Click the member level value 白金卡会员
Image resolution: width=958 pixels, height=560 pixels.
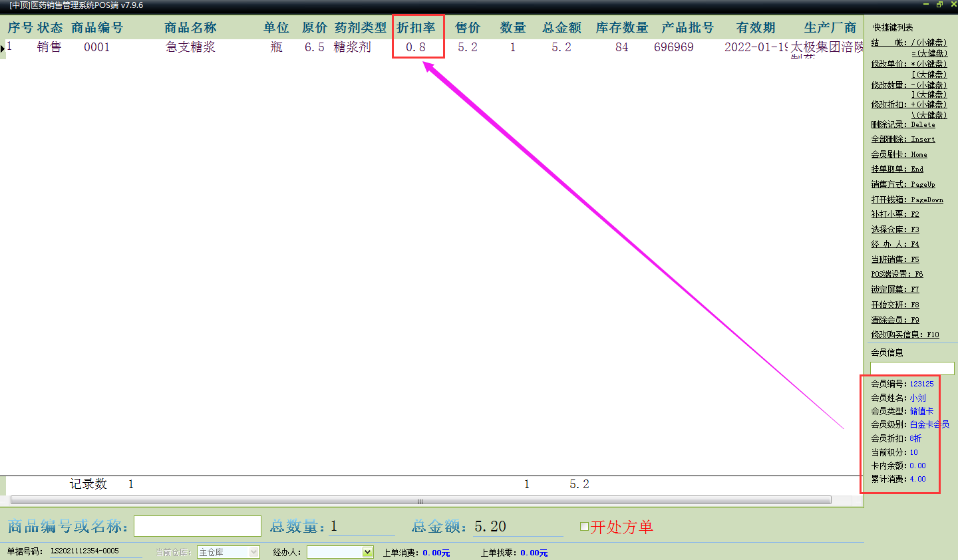pyautogui.click(x=929, y=424)
